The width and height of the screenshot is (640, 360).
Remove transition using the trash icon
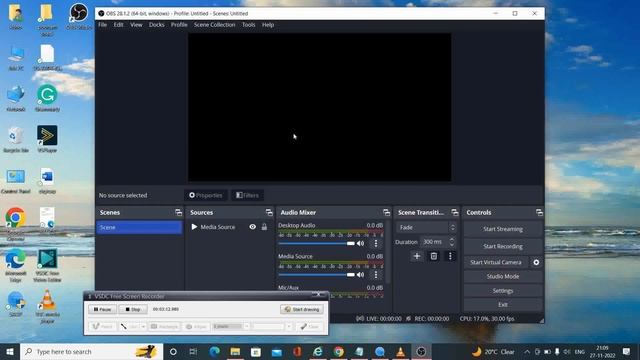433,256
